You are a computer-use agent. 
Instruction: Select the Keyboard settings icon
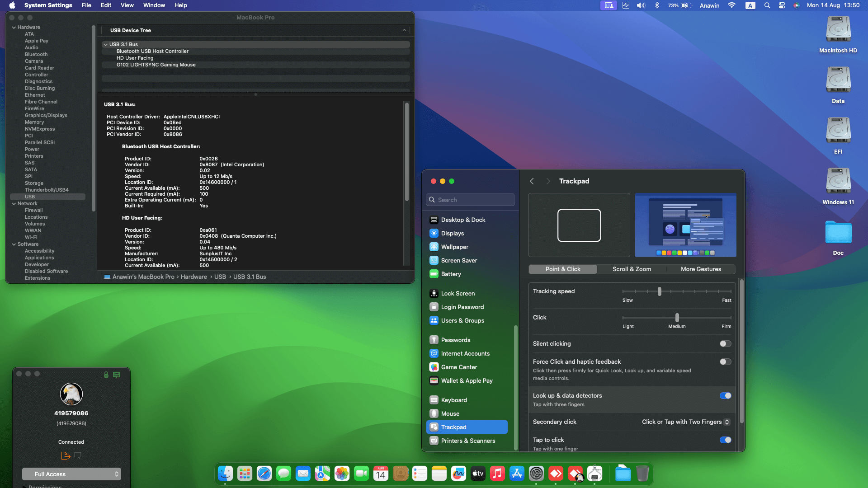pos(434,400)
